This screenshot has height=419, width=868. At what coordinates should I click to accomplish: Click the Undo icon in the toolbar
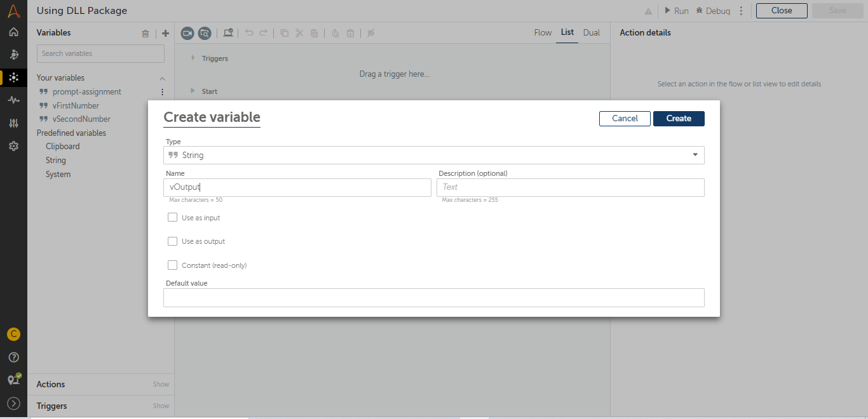(x=248, y=33)
